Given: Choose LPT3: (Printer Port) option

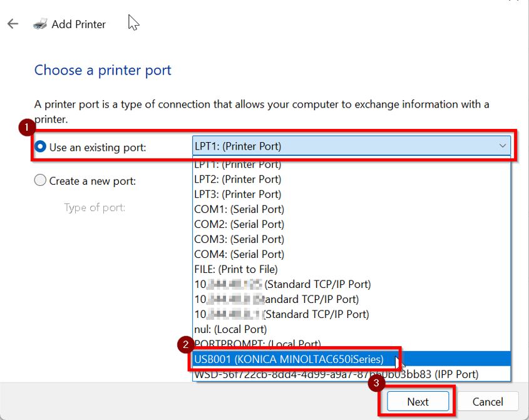Looking at the screenshot, I should pos(238,194).
